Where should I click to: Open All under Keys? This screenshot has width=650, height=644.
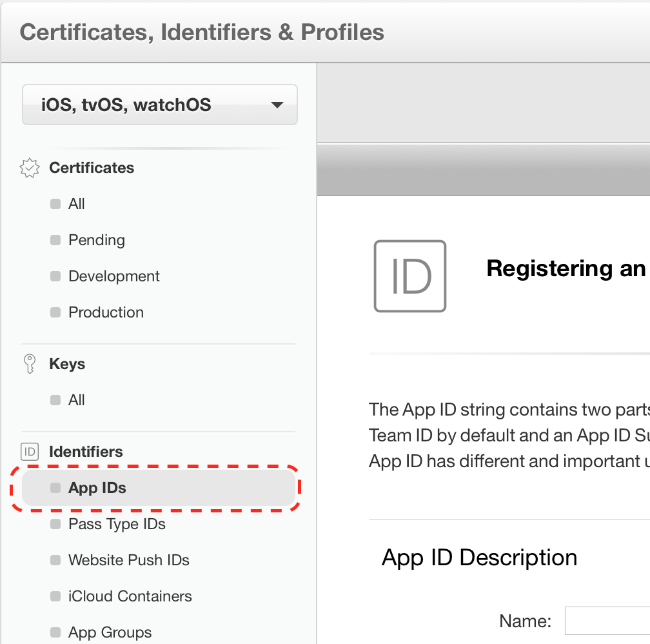(76, 400)
